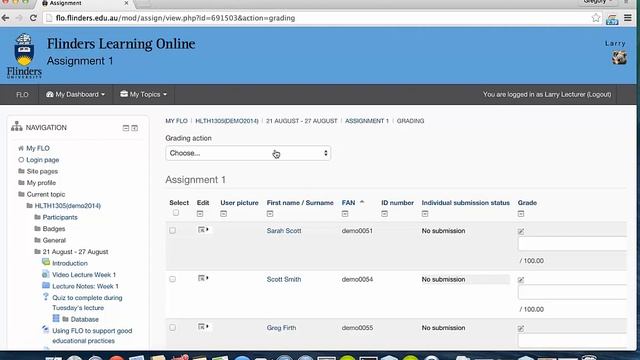Image resolution: width=640 pixels, height=360 pixels.
Task: Collapse the FAN column
Action: coord(345,214)
